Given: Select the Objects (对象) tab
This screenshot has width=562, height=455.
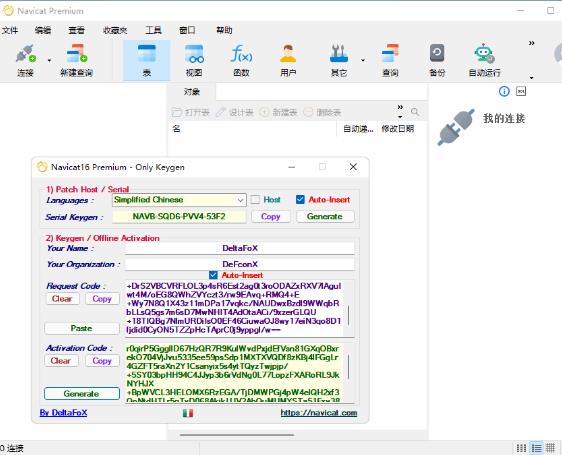Looking at the screenshot, I should pos(192,92).
